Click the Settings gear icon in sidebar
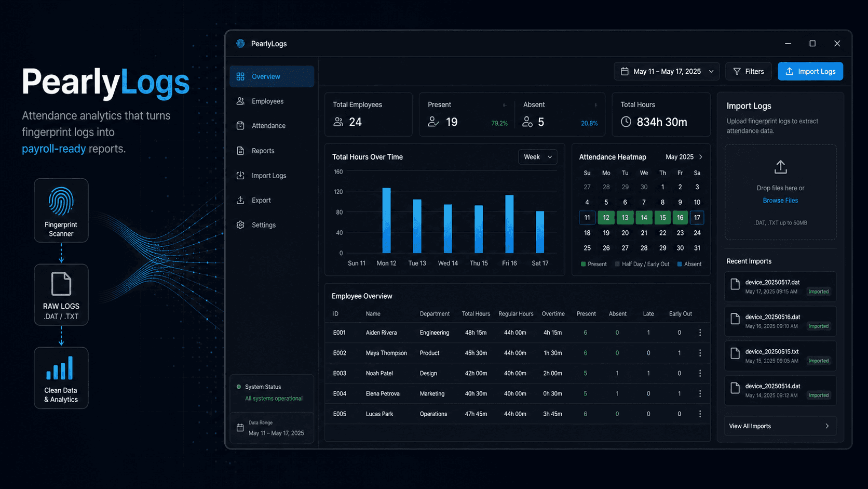This screenshot has width=868, height=489. click(240, 225)
